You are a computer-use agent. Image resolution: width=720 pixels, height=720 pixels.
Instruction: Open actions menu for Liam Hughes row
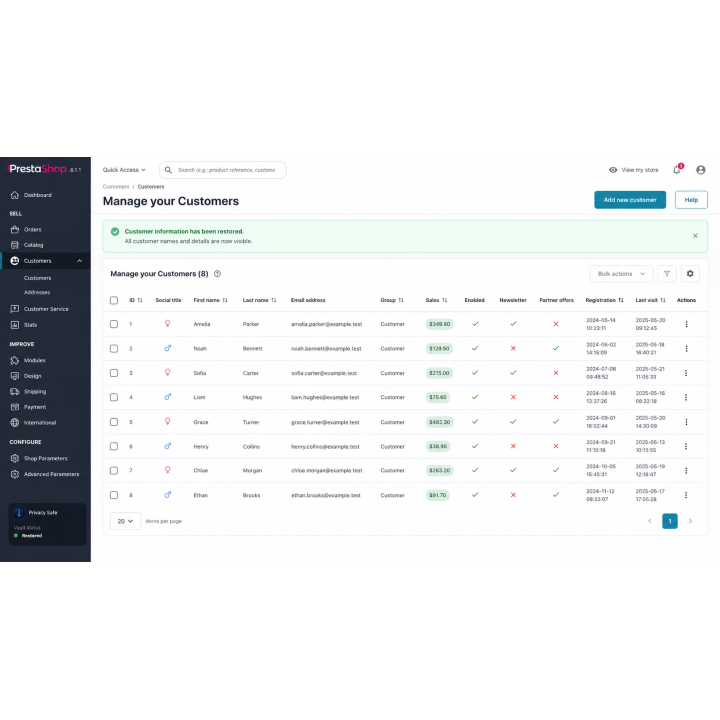[x=686, y=397]
